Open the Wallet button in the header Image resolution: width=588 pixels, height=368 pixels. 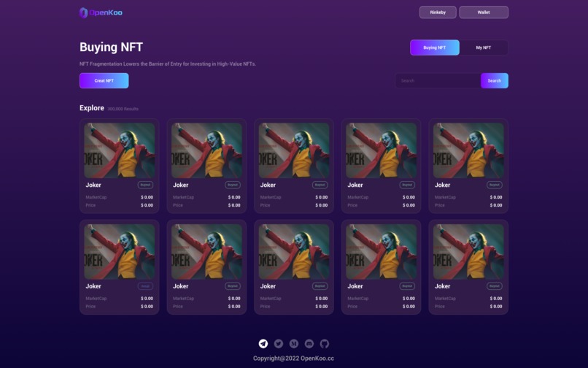tap(484, 12)
